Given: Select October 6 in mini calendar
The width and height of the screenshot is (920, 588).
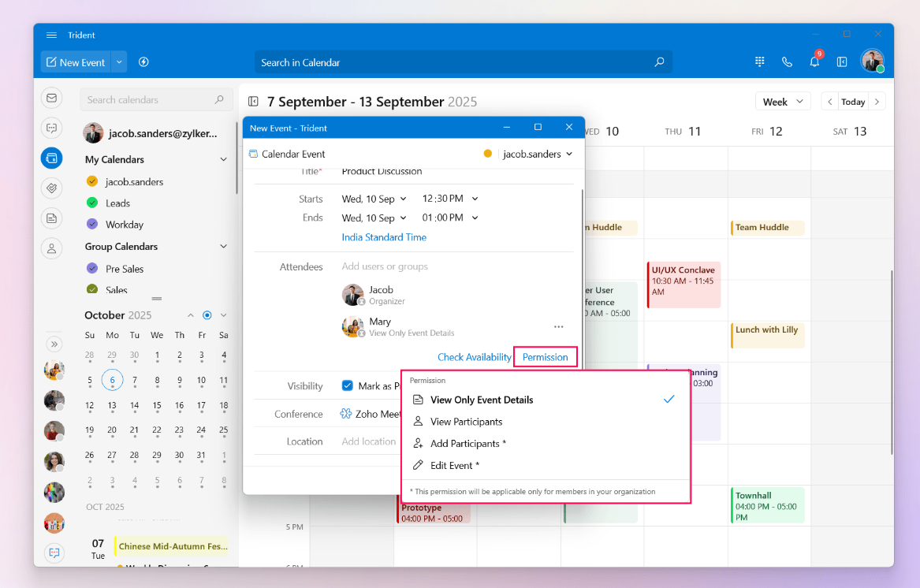Looking at the screenshot, I should click(112, 380).
